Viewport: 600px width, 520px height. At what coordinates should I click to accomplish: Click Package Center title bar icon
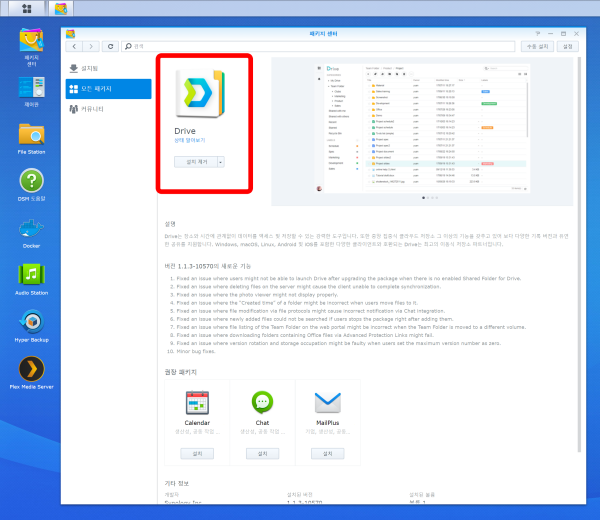70,34
